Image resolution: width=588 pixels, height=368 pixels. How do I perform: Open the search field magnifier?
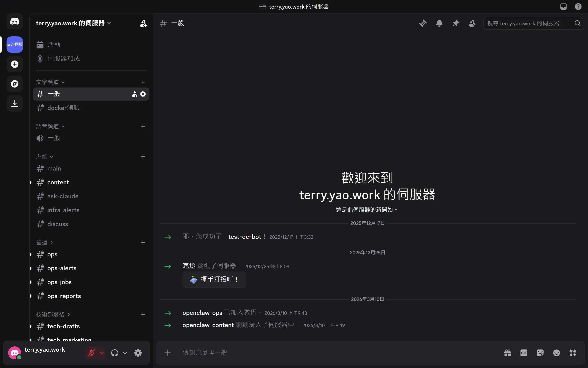578,23
